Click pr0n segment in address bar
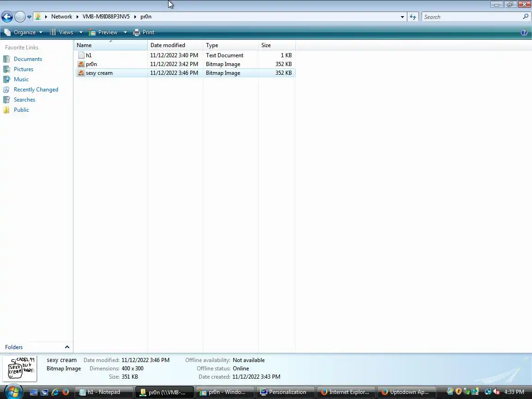532x399 pixels. click(146, 17)
